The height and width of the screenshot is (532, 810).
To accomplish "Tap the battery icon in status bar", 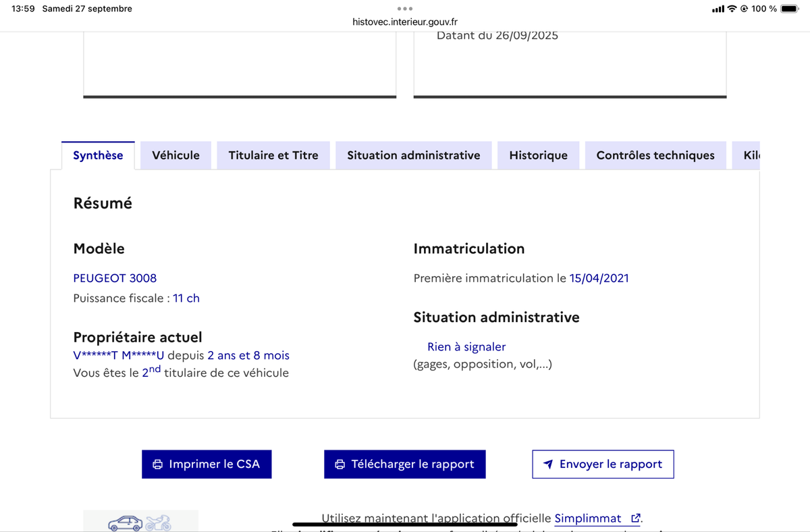I will click(790, 9).
